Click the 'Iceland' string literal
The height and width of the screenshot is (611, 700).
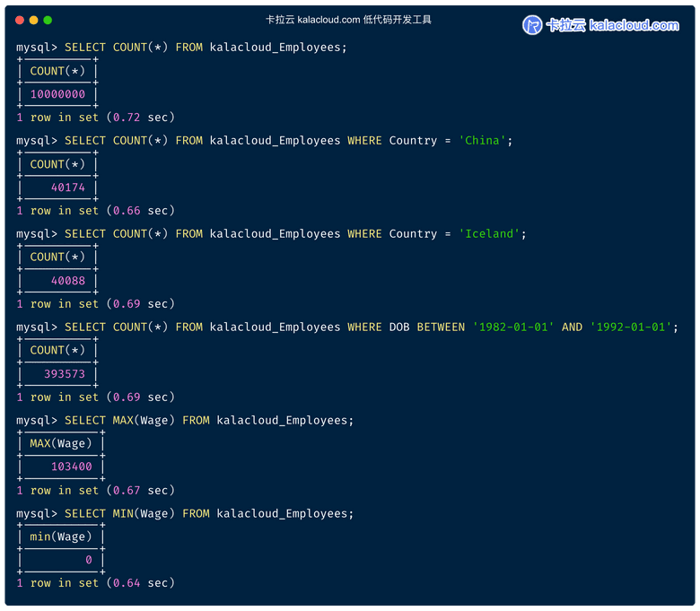pyautogui.click(x=489, y=234)
